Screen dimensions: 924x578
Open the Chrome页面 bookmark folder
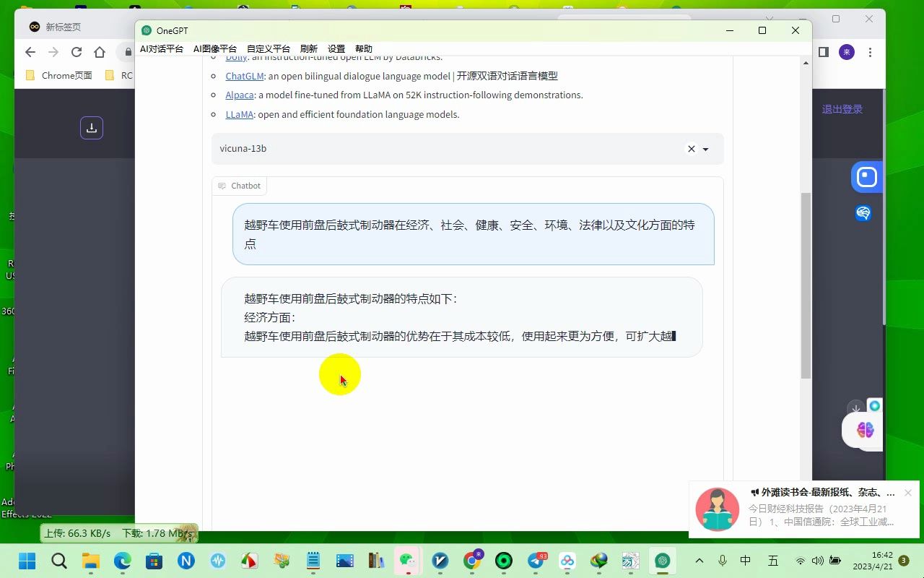tap(59, 75)
